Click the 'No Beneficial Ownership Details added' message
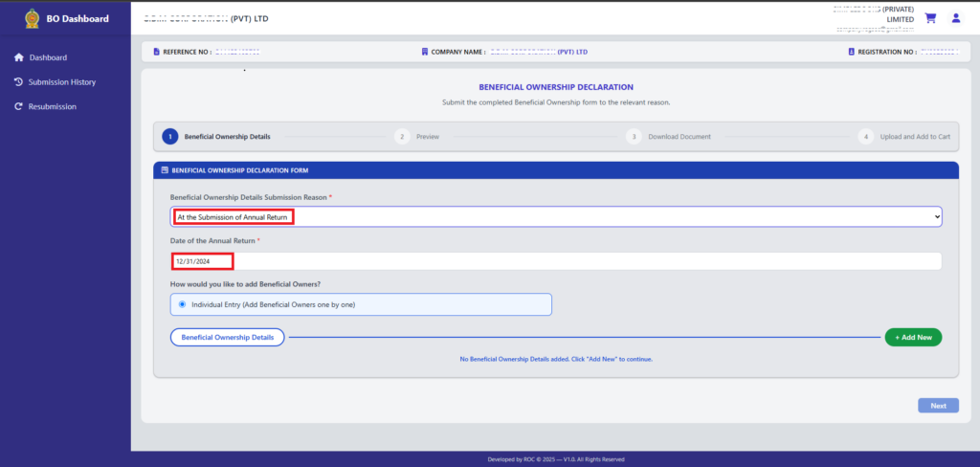Image resolution: width=980 pixels, height=467 pixels. [556, 360]
